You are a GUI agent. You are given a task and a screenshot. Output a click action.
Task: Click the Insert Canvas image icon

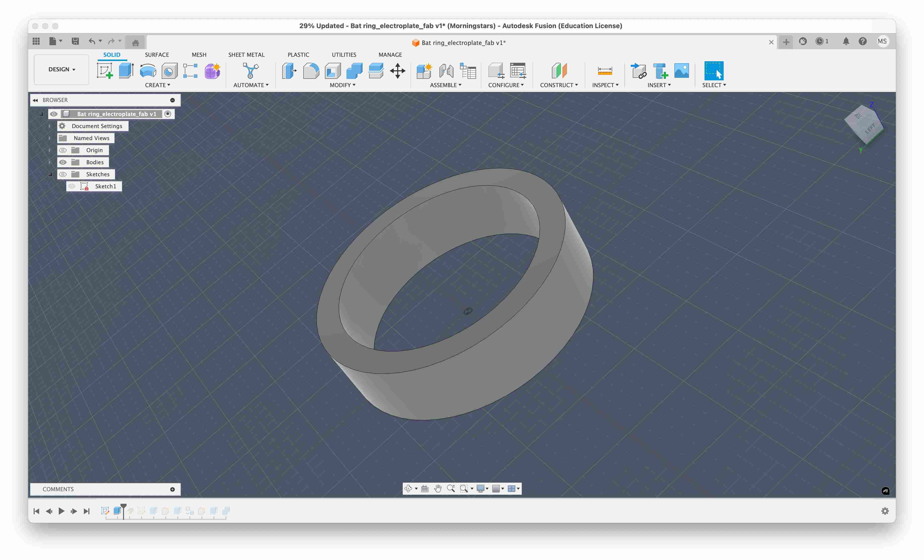pyautogui.click(x=681, y=71)
